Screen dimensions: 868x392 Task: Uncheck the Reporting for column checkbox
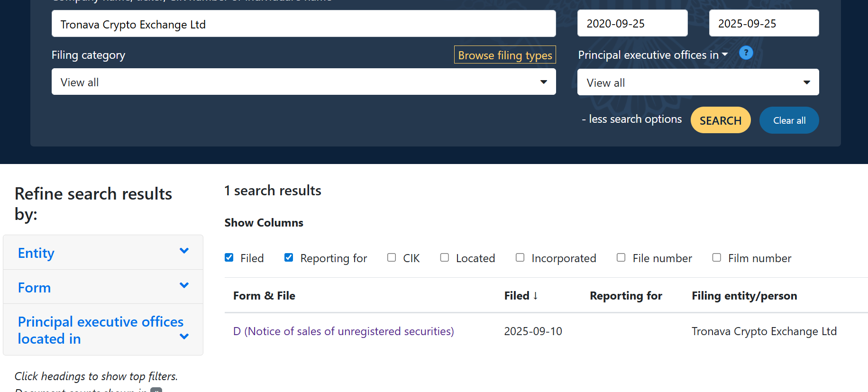point(289,257)
